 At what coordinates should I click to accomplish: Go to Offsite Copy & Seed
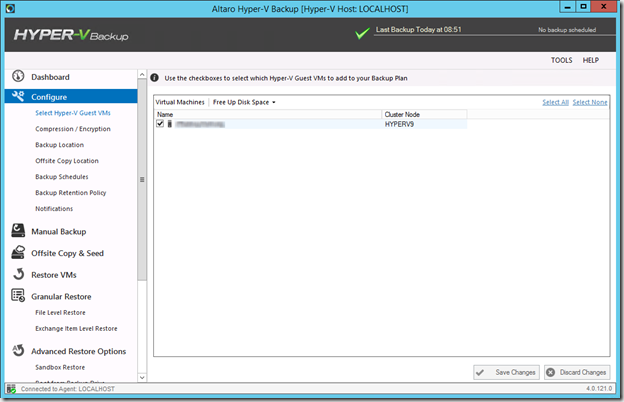coord(67,253)
